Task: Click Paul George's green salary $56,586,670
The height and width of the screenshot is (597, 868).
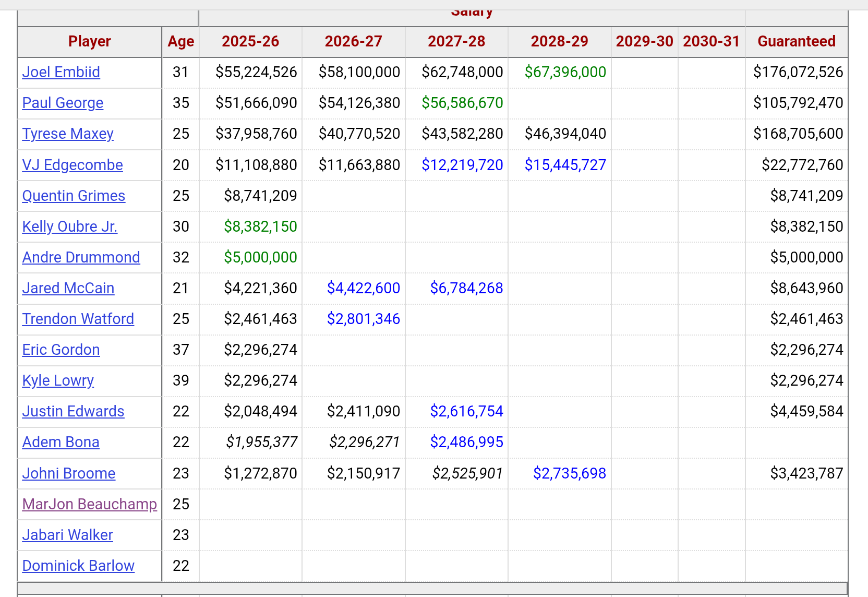Action: 463,103
